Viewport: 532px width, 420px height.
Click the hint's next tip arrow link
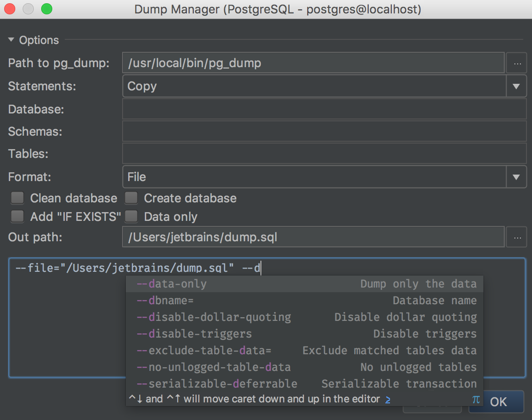coord(388,399)
